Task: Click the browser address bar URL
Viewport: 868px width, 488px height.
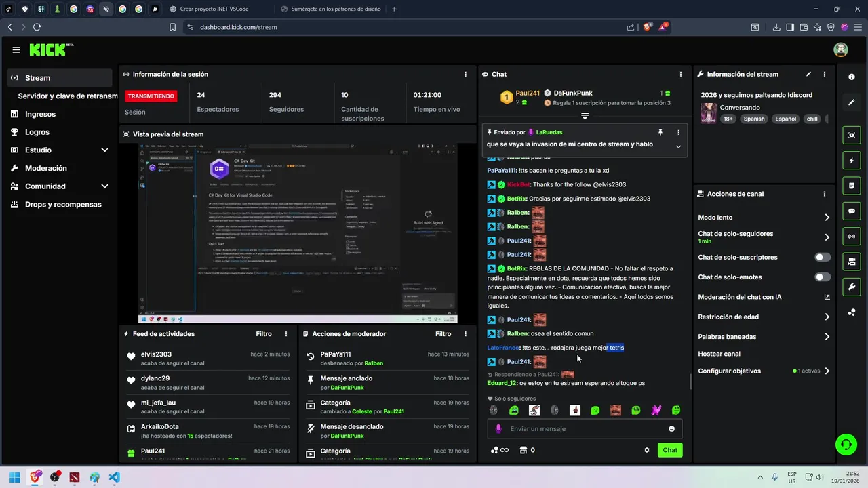Action: [238, 27]
